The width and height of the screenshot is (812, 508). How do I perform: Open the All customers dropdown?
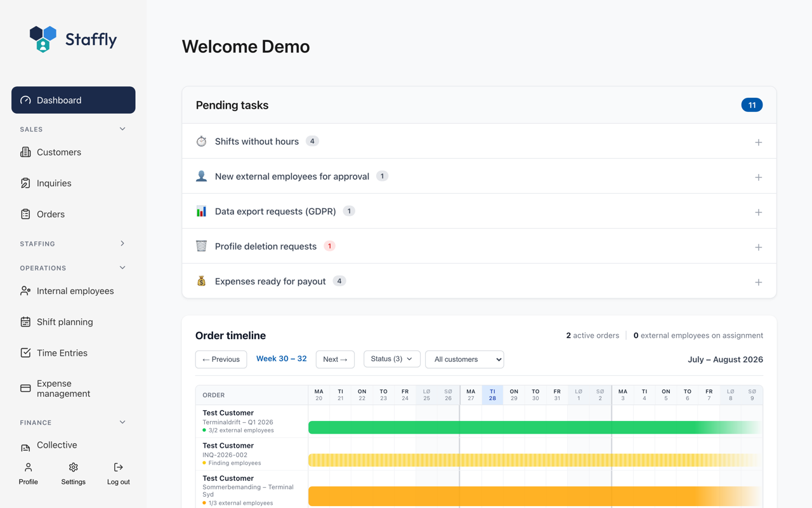pos(464,359)
